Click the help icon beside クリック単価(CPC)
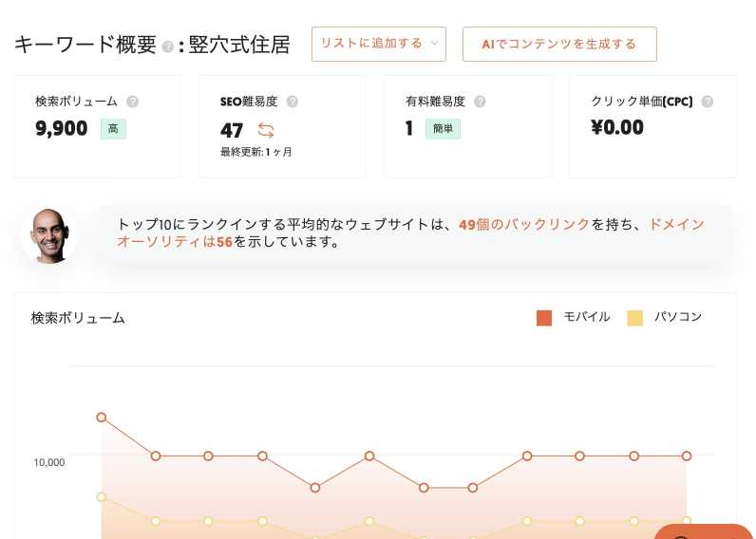This screenshot has height=539, width=756. click(x=708, y=102)
